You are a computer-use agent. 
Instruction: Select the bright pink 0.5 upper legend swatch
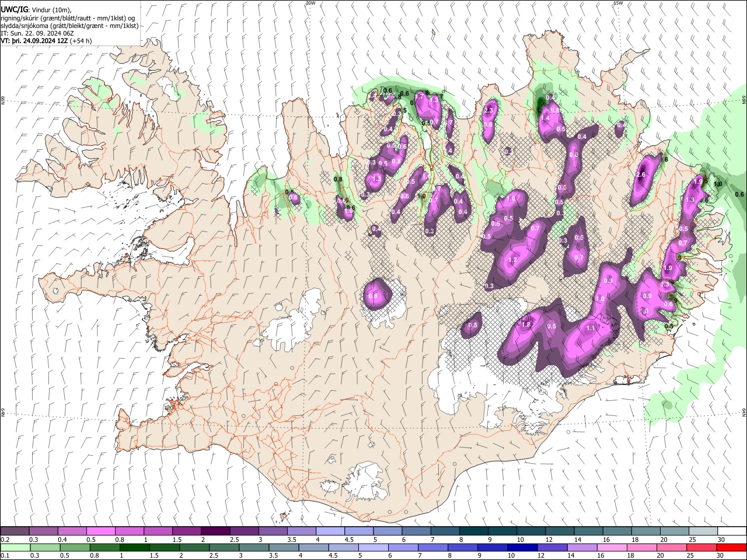pyautogui.click(x=100, y=531)
